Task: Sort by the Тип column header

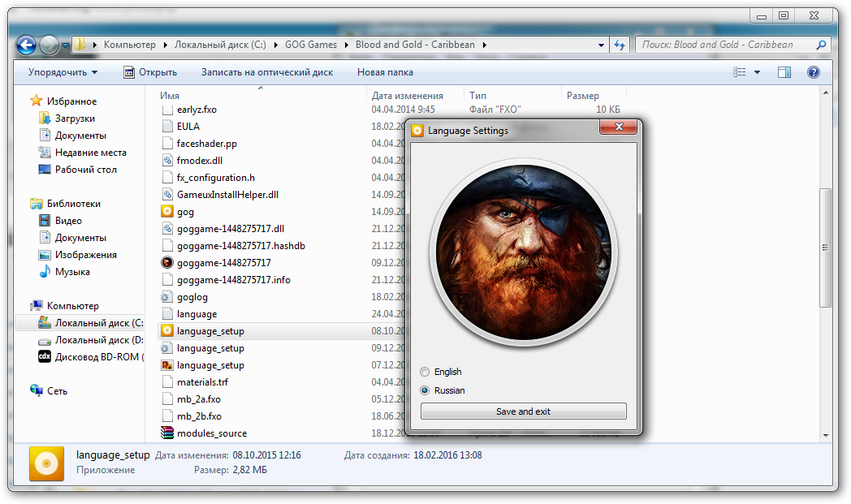Action: point(477,96)
